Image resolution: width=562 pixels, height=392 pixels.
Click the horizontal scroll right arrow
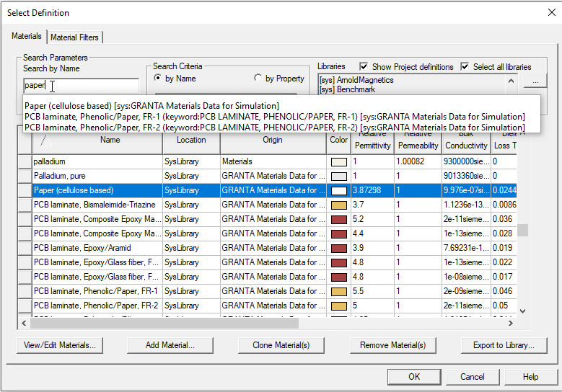click(510, 324)
